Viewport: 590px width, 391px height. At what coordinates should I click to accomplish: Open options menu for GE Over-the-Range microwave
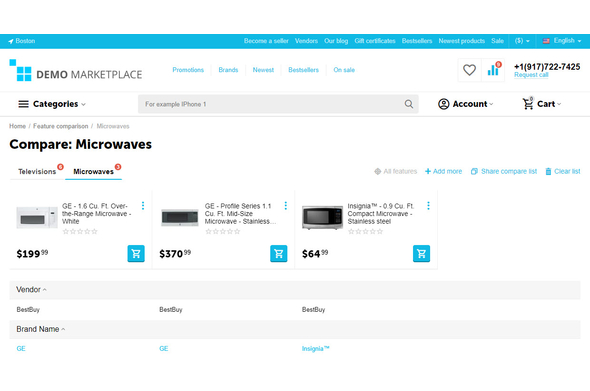(143, 205)
